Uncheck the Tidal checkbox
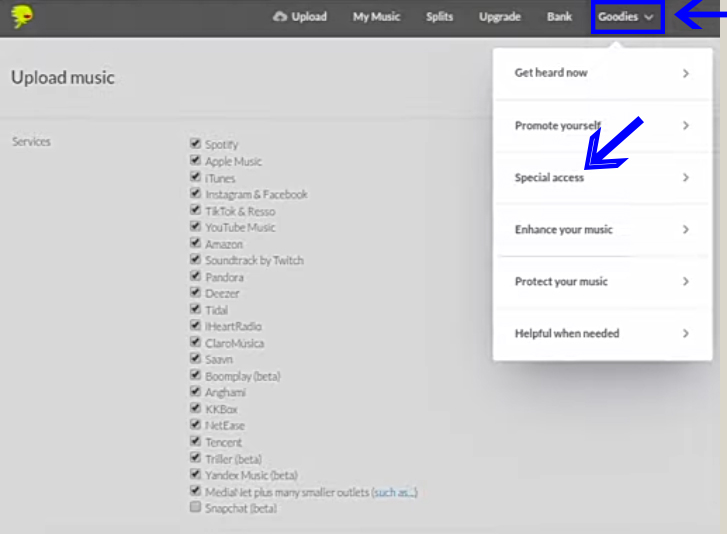This screenshot has width=727, height=534. (x=195, y=309)
